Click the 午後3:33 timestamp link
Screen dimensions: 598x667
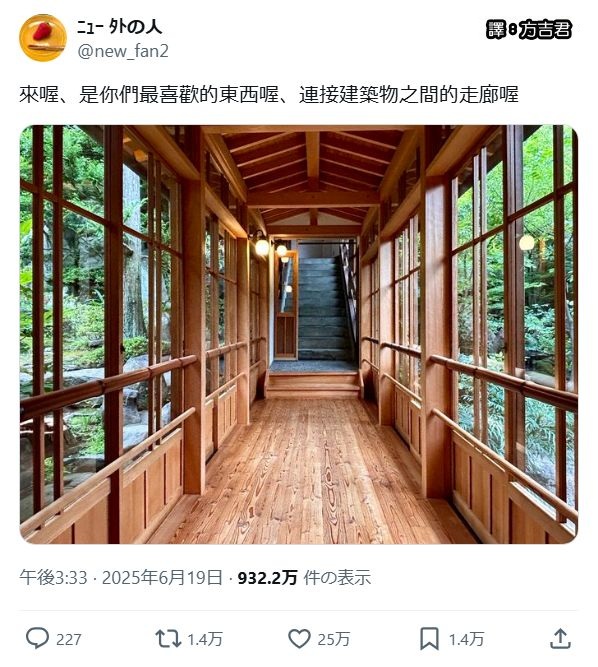point(53,578)
